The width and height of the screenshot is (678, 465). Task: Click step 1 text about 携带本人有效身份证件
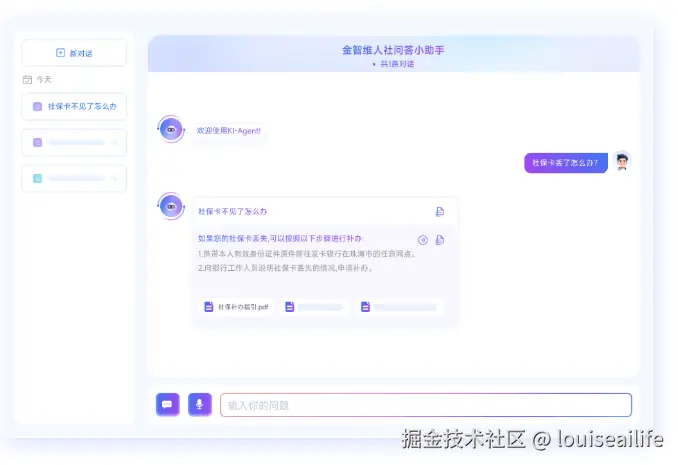pyautogui.click(x=306, y=254)
